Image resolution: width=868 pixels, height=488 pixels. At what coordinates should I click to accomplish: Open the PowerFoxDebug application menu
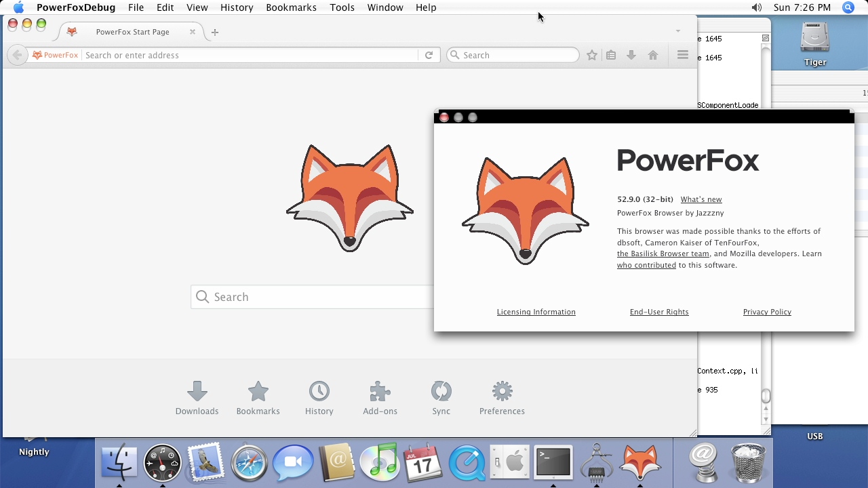76,7
